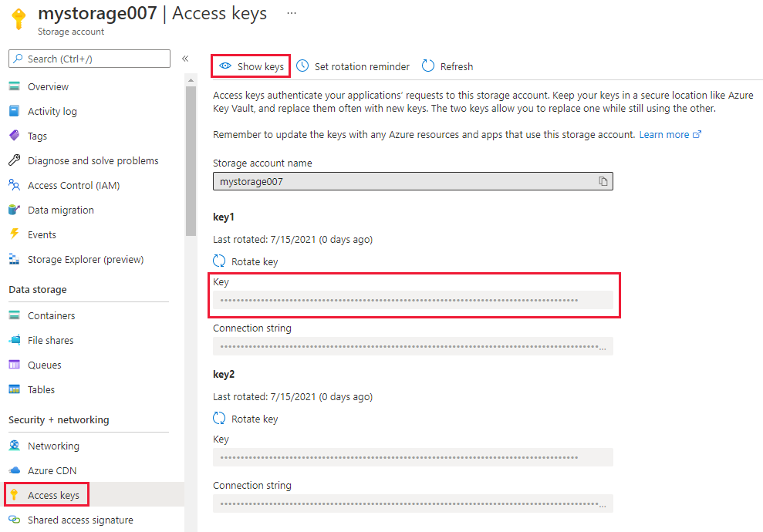
Task: Click the Search (Ctrl+/) input field
Action: 89,59
